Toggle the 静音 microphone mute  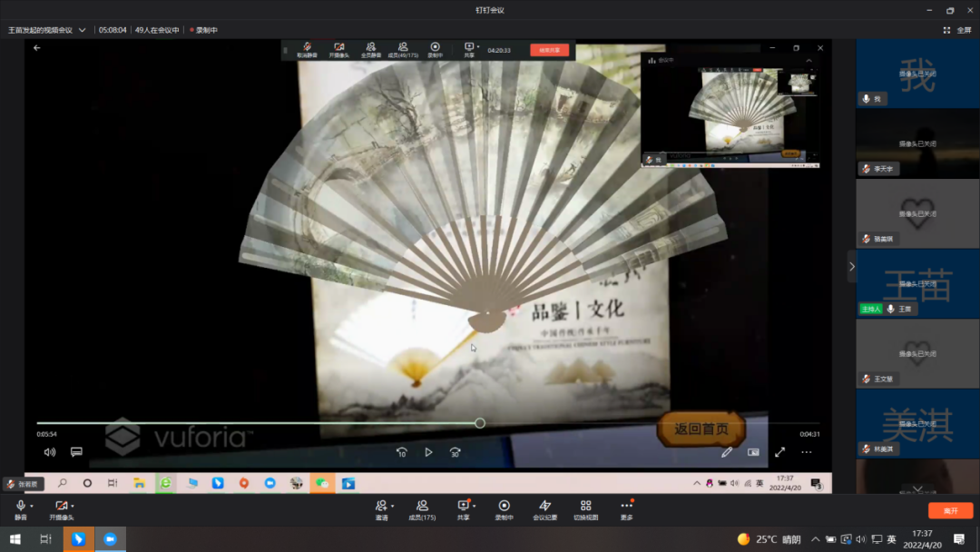pyautogui.click(x=20, y=506)
